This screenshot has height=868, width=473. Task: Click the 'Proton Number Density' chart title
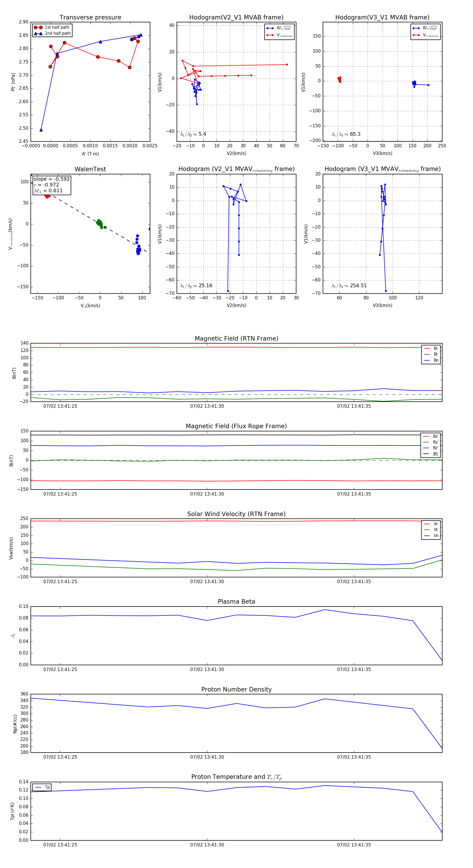236,689
